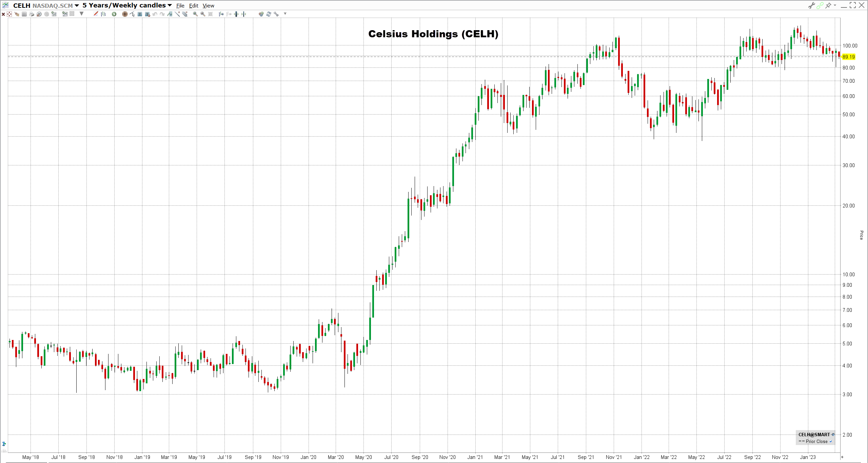Click the bar shift right arrow icon

point(221,14)
